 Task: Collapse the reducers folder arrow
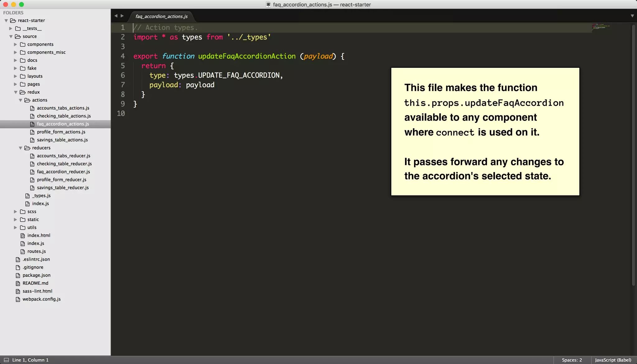pyautogui.click(x=21, y=148)
